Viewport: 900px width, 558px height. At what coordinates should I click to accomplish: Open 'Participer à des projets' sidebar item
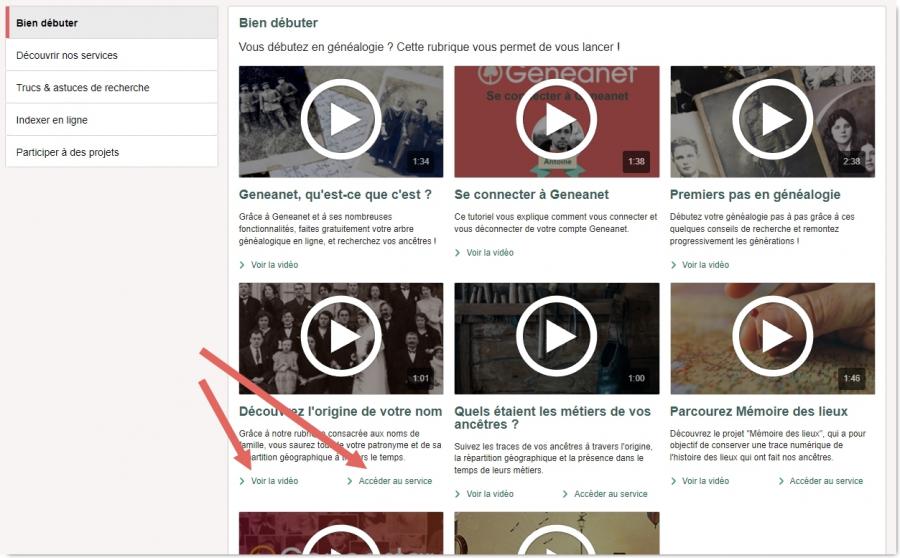pos(112,152)
